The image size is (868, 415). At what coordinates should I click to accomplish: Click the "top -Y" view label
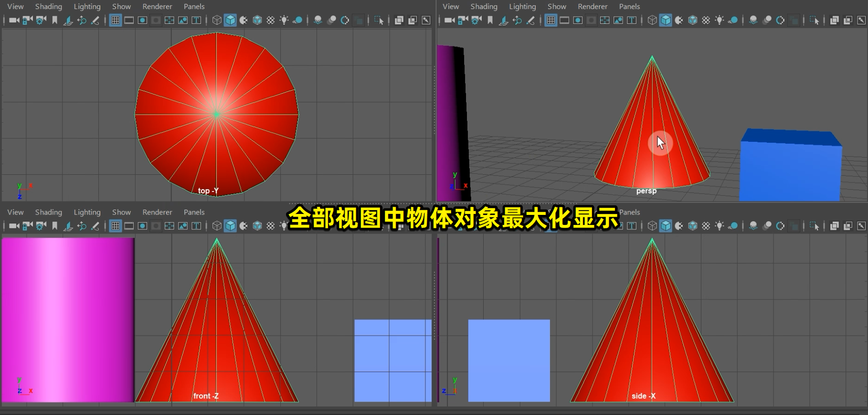click(x=208, y=191)
